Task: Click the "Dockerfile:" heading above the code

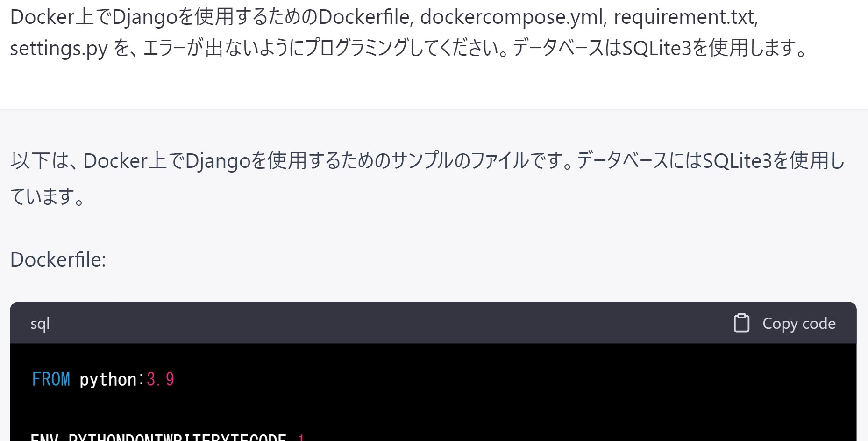Action: [58, 260]
